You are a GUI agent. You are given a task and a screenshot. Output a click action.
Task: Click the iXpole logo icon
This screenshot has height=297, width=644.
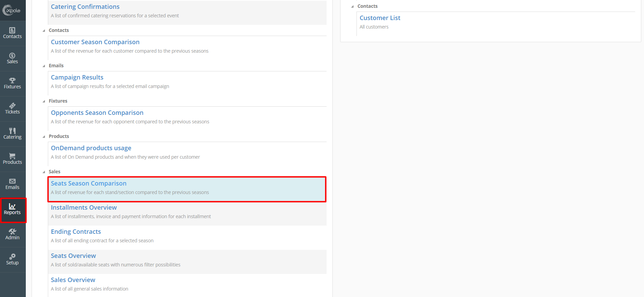(x=12, y=10)
